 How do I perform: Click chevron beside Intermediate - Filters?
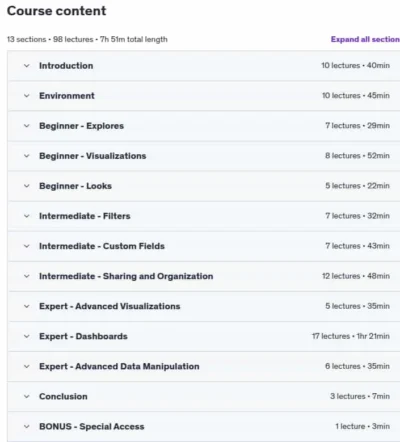pos(27,216)
